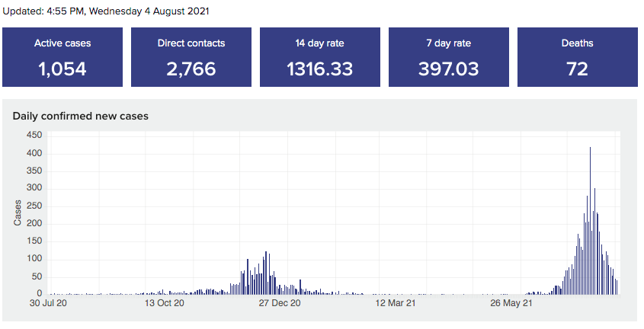Click the 200 y-axis value
This screenshot has width=644, height=329.
click(34, 224)
